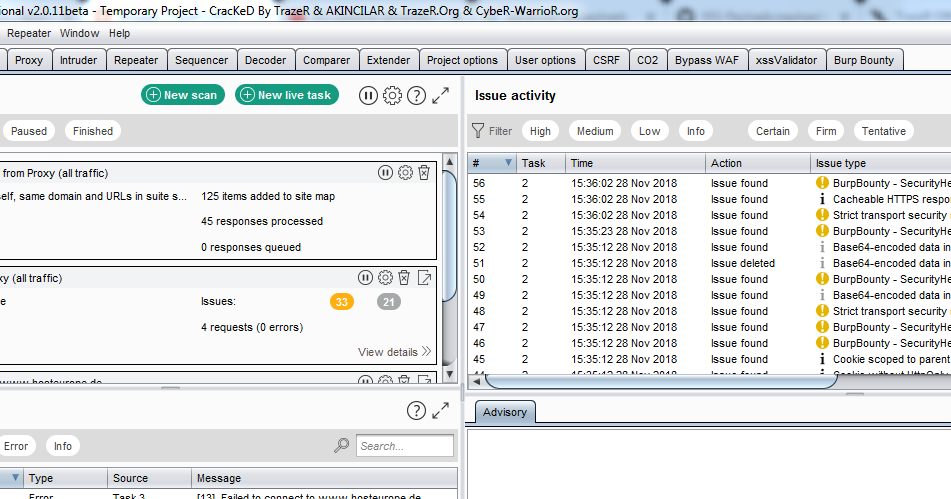Image resolution: width=951 pixels, height=499 pixels.
Task: Sort issues by the # column arrow
Action: tap(508, 162)
